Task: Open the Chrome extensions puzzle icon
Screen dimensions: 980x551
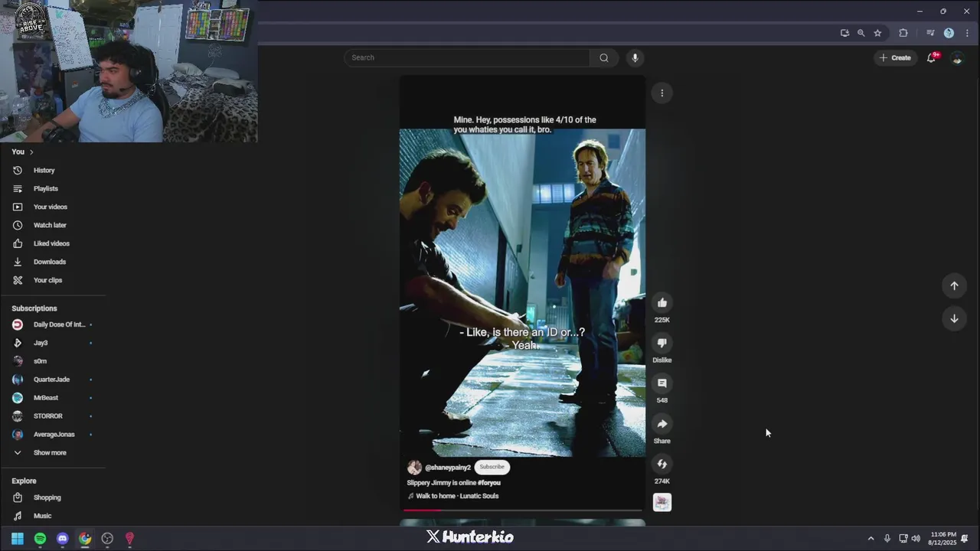Action: (x=903, y=33)
